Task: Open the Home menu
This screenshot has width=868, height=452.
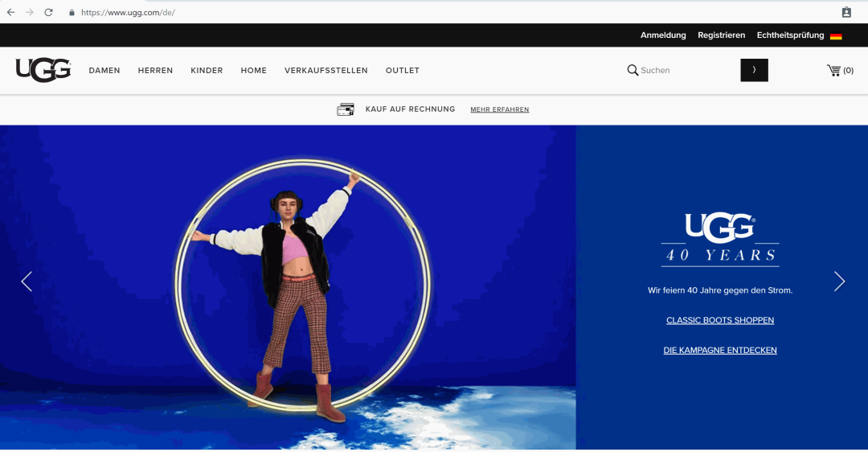Action: point(253,70)
